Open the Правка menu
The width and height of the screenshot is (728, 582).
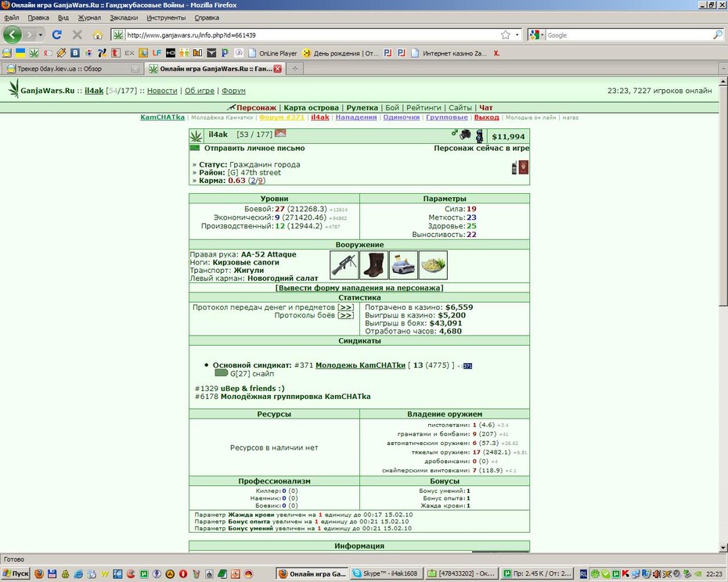38,18
